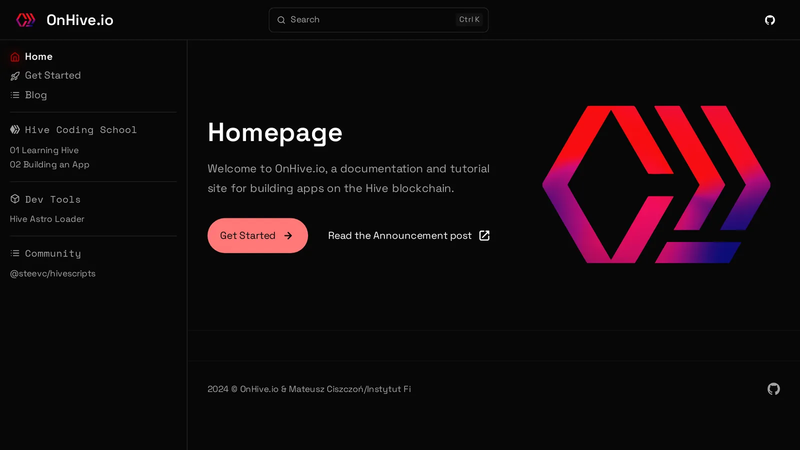Focus the Search input field
Viewport: 800px width, 450px height.
click(379, 20)
